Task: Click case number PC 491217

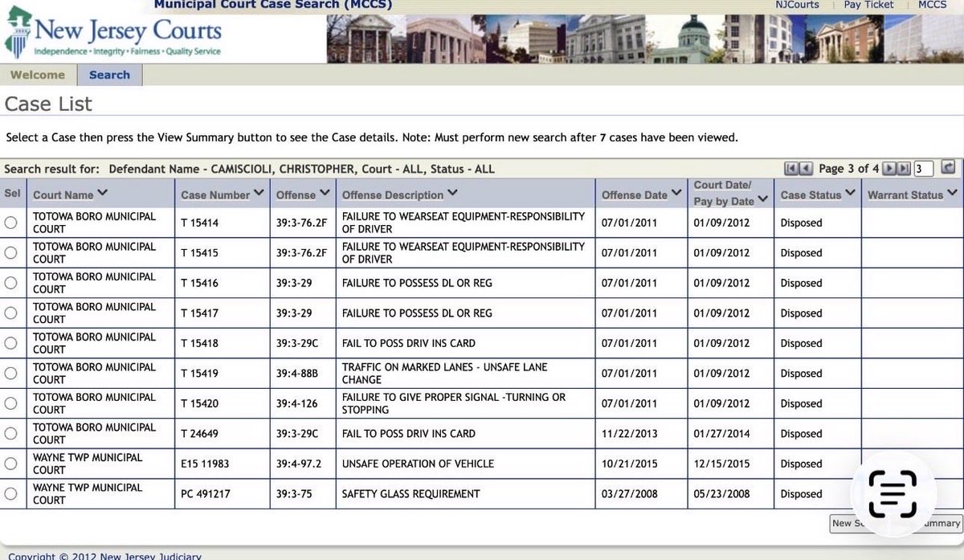Action: (x=205, y=493)
